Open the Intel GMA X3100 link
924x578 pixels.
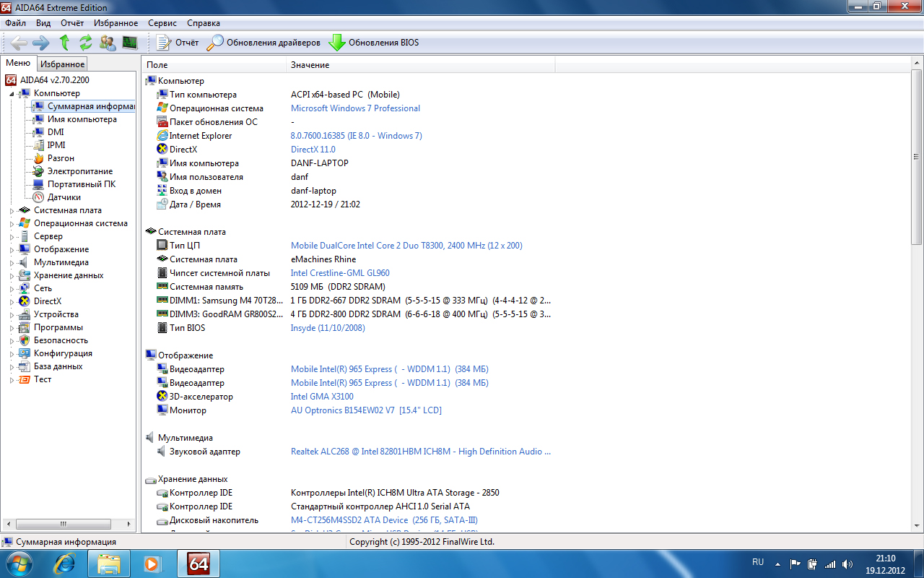(x=322, y=397)
